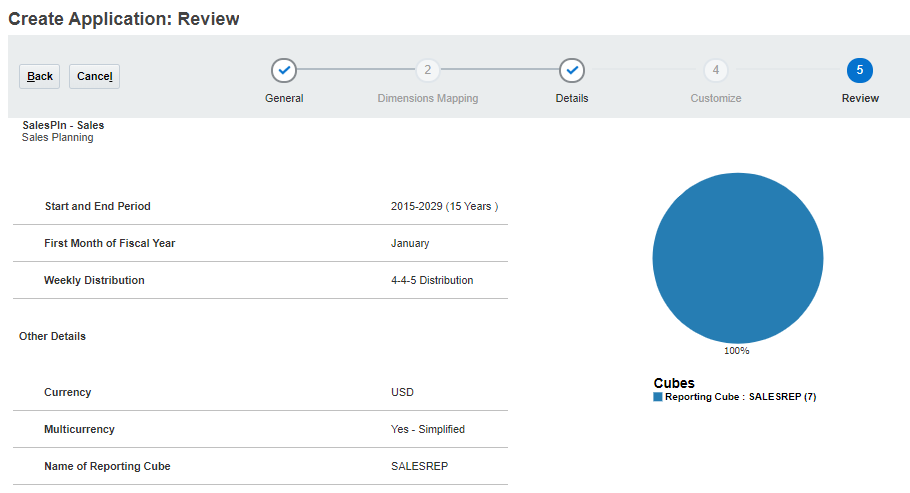910x493 pixels.
Task: Go to the General step checkmark circle
Action: pyautogui.click(x=284, y=70)
